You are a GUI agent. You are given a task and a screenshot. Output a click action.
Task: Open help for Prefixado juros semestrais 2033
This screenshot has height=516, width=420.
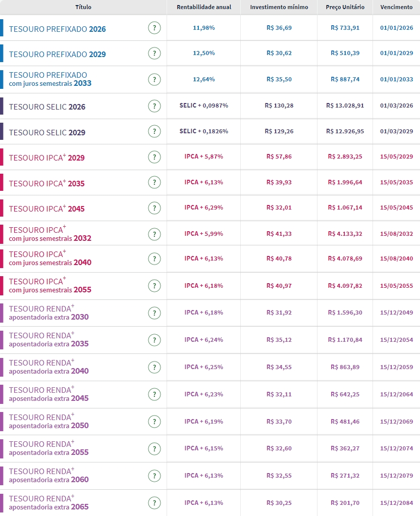154,79
